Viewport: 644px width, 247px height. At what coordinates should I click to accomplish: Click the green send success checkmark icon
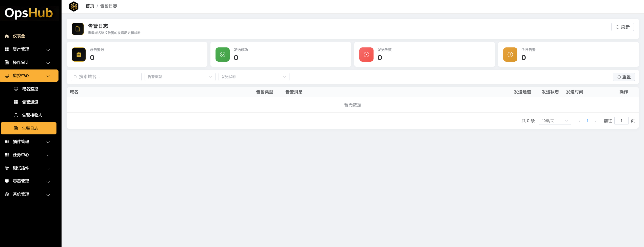point(222,55)
